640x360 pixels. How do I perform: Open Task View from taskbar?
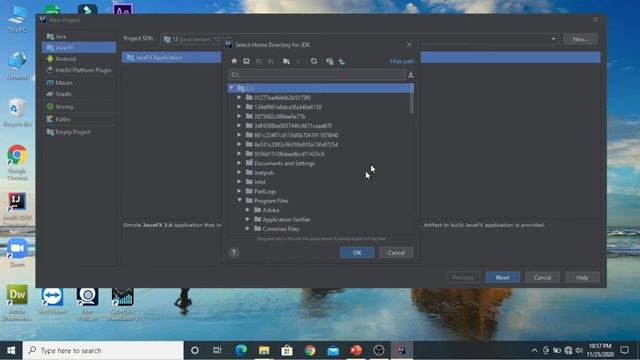tap(217, 350)
